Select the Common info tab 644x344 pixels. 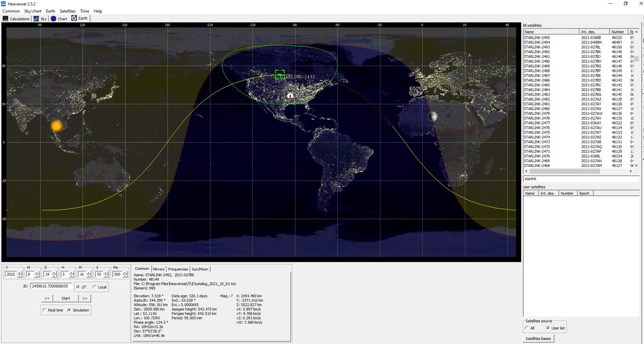click(x=142, y=268)
